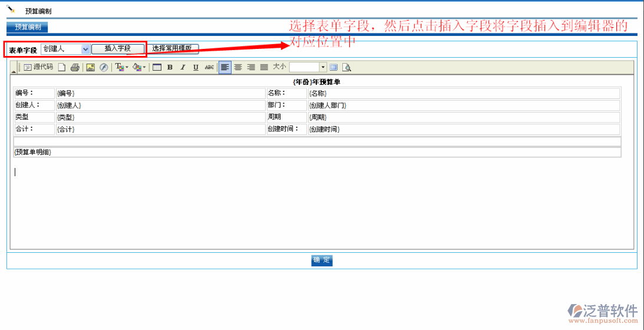Click the insert Flash icon
Screen dimensions: 644x330
pyautogui.click(x=104, y=67)
